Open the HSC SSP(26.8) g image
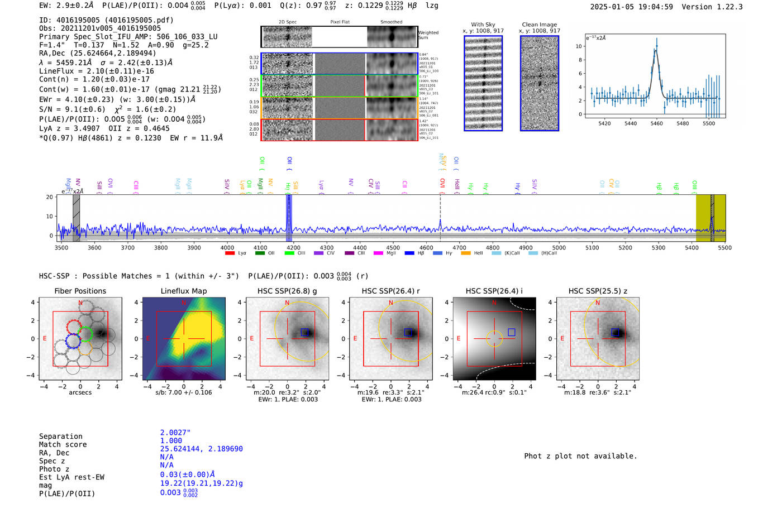 point(287,339)
